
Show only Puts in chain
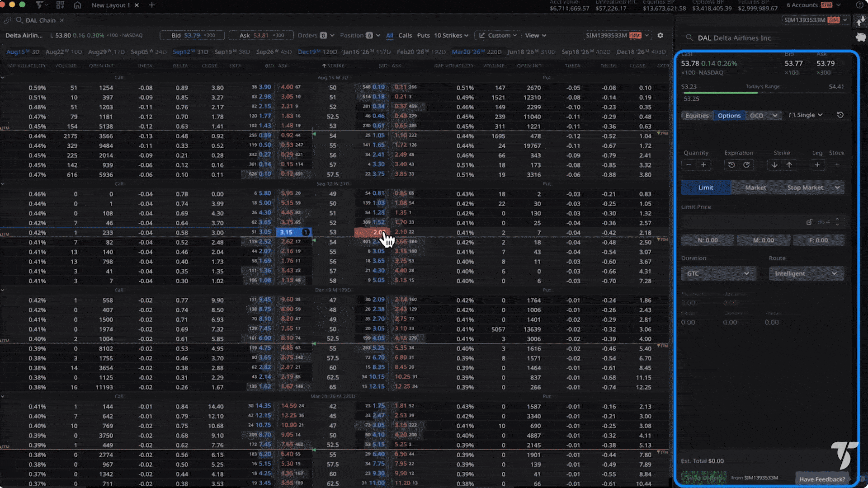tap(423, 35)
